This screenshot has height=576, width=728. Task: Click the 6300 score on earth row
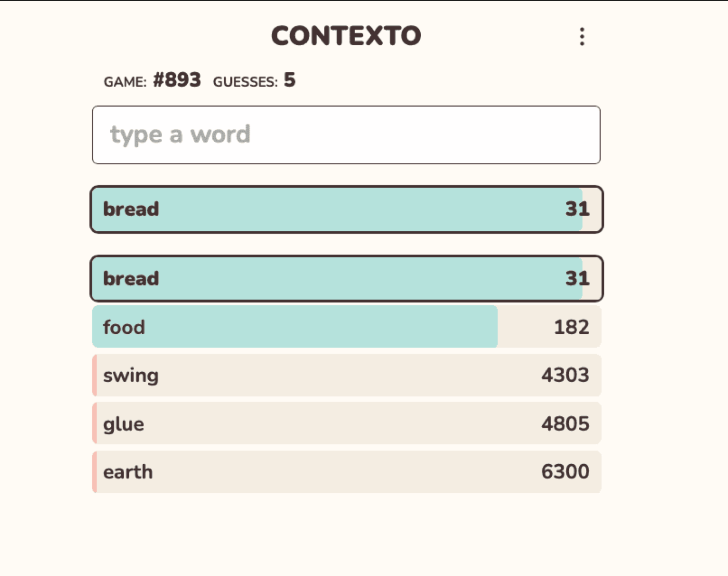tap(566, 471)
